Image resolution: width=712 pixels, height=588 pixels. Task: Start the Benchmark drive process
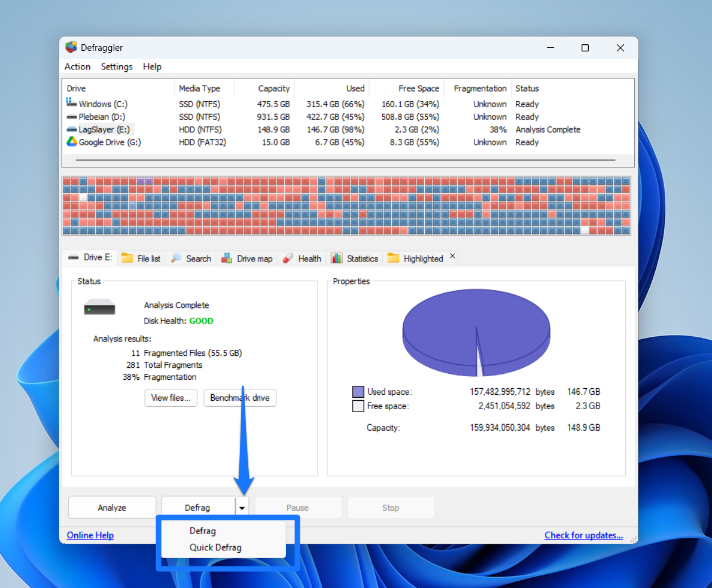point(240,398)
